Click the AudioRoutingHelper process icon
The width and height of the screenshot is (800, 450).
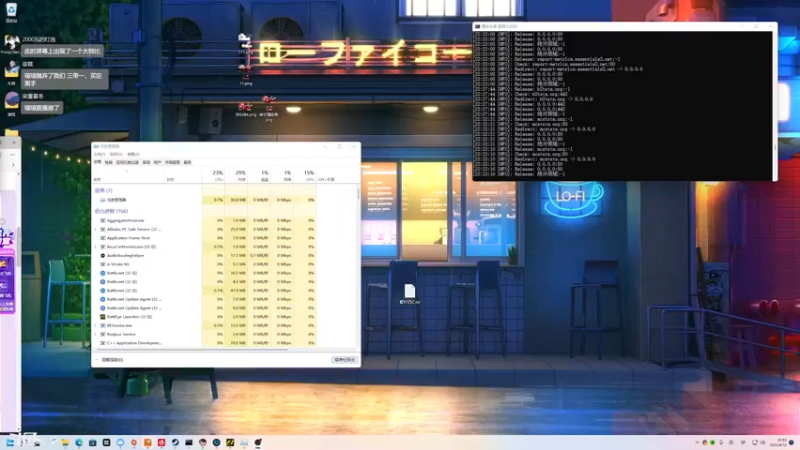pyautogui.click(x=103, y=255)
